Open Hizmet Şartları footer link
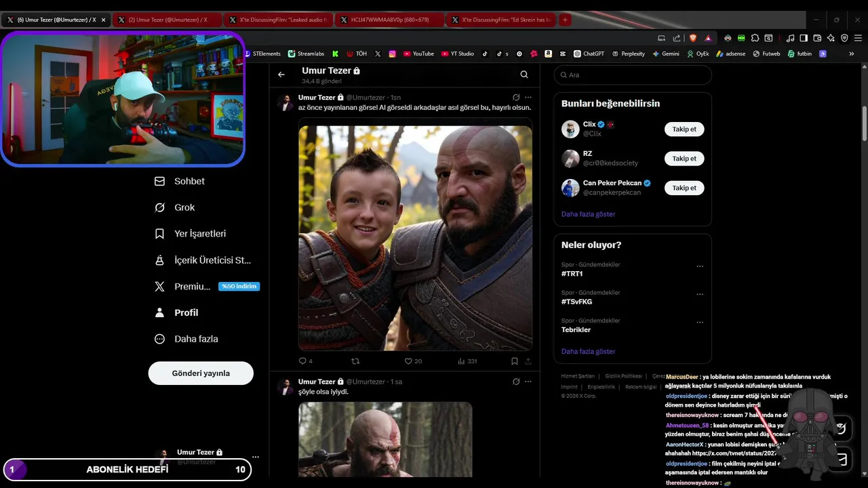Viewport: 868px width, 488px height. point(578,376)
